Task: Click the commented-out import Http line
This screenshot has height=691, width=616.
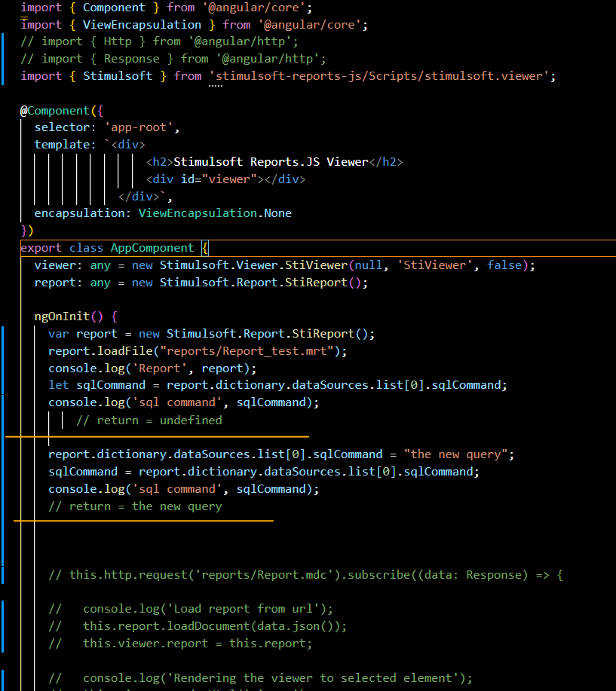Action: [x=159, y=41]
